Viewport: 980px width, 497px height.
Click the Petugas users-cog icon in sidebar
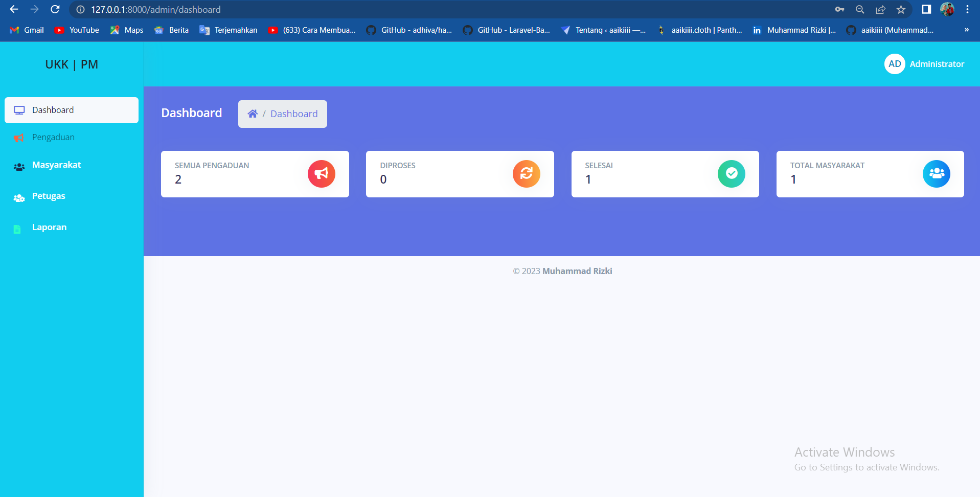[x=19, y=198]
